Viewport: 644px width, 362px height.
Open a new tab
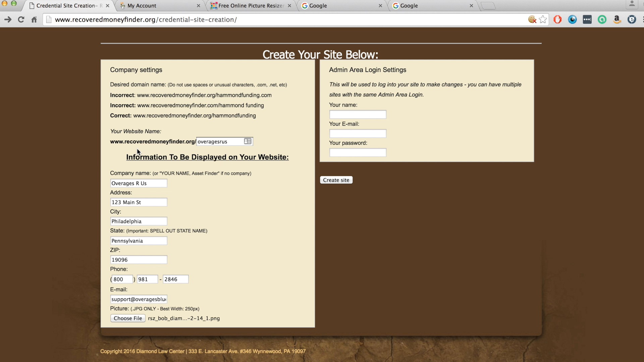[488, 6]
